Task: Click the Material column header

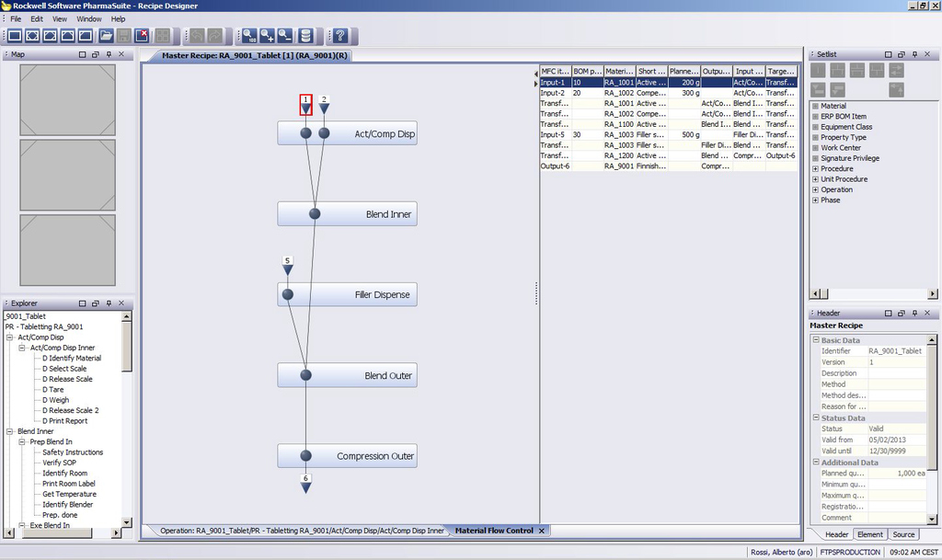Action: coord(619,71)
